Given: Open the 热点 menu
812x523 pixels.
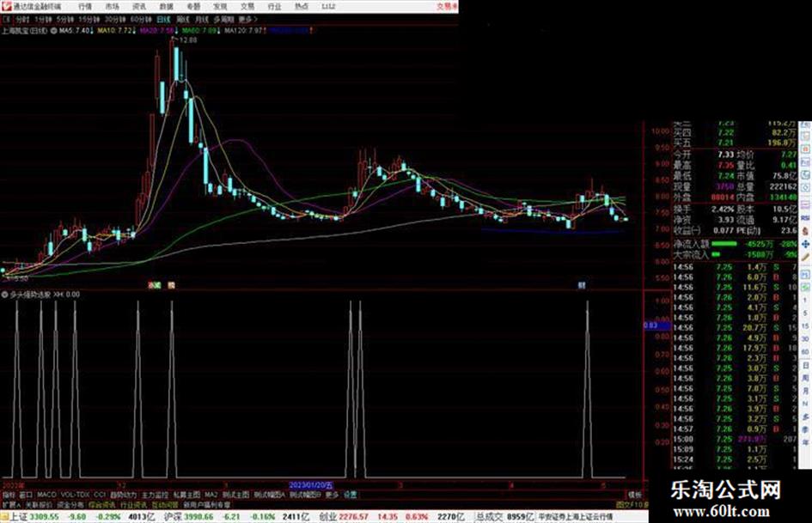Looking at the screenshot, I should pyautogui.click(x=301, y=7).
